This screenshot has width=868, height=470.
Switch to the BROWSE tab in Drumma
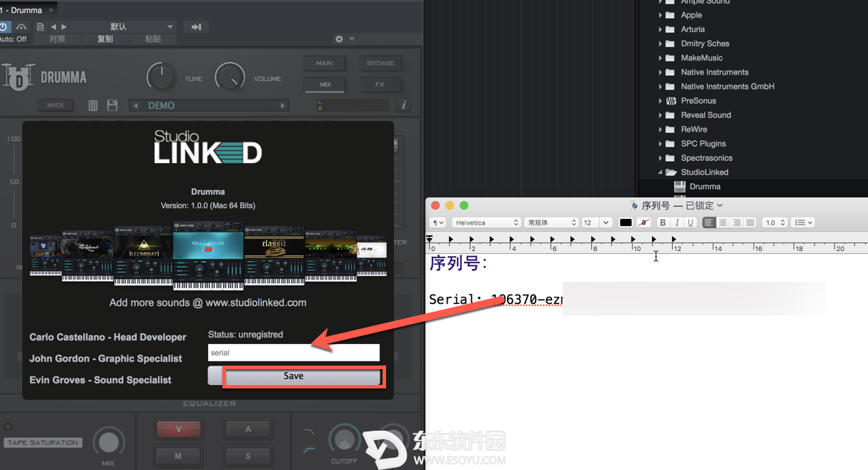click(x=380, y=63)
